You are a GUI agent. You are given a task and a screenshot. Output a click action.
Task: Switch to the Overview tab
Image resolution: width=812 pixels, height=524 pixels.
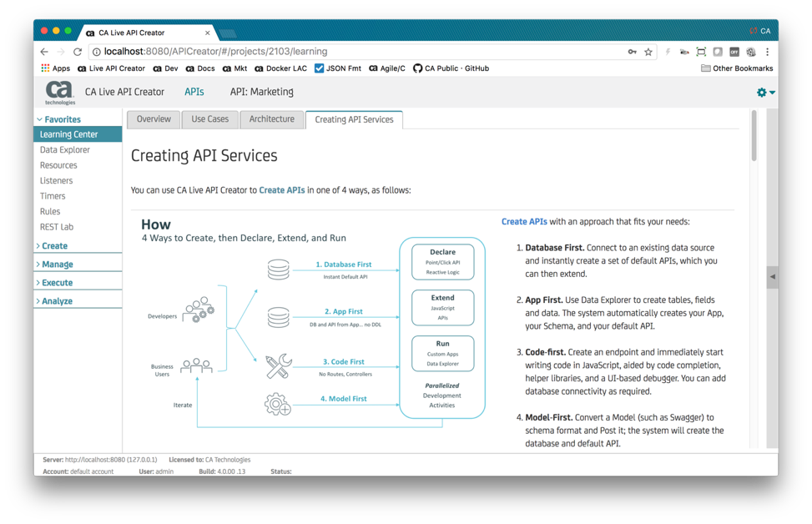tap(154, 119)
